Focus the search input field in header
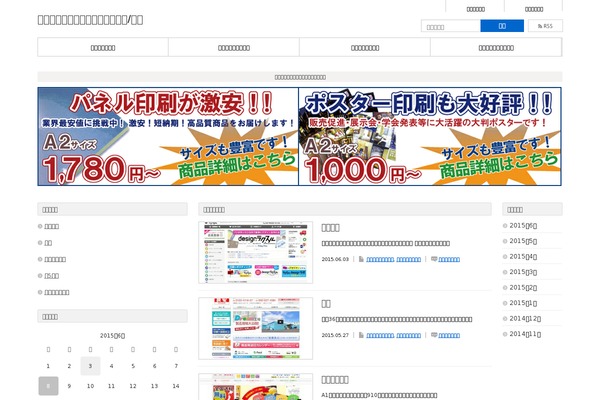Screen dimensions: 600x400 click(x=451, y=26)
